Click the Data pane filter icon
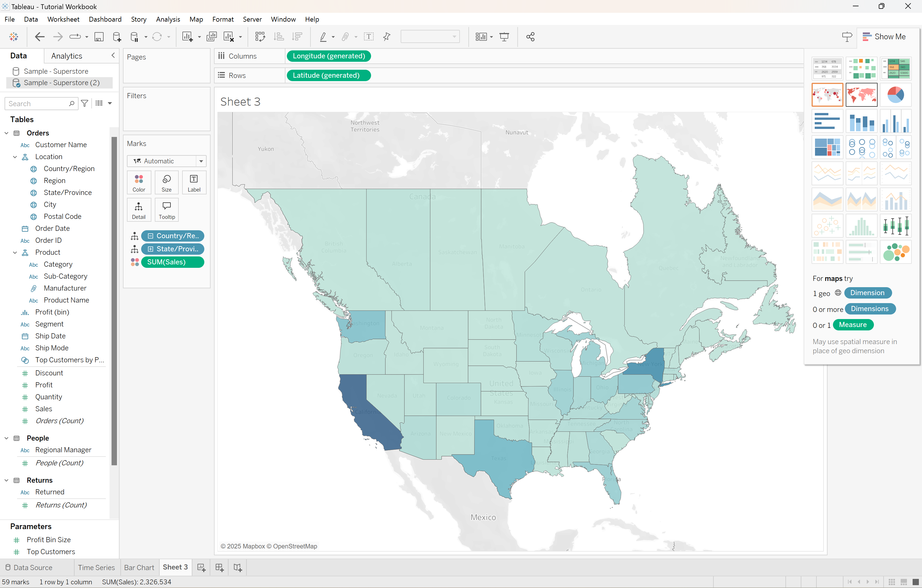The image size is (922, 588). click(x=85, y=103)
